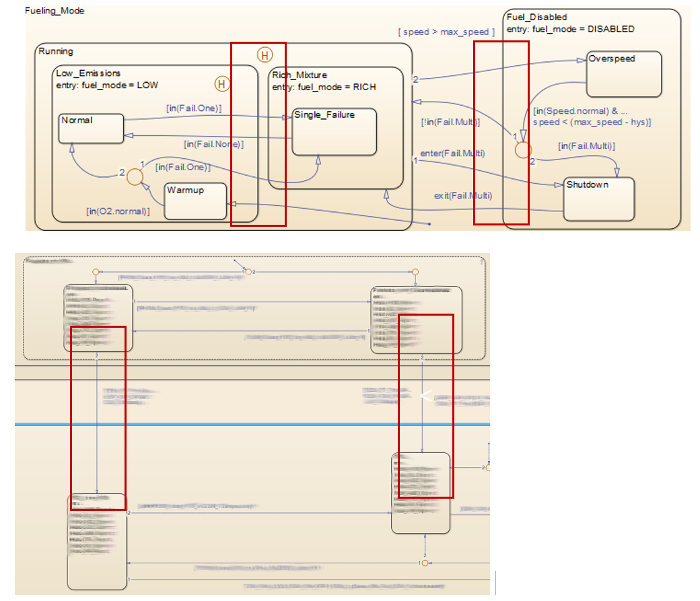
Task: Select the connective junction in Fuel_Disabled
Action: (523, 150)
